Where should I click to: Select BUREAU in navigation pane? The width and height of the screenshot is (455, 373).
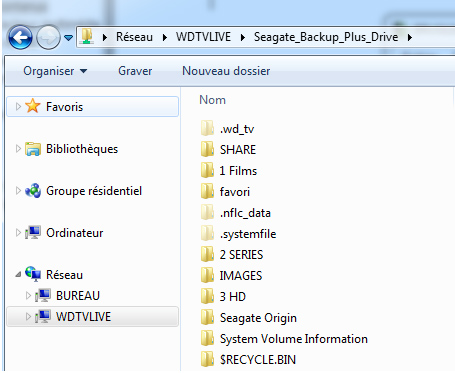[x=78, y=296]
